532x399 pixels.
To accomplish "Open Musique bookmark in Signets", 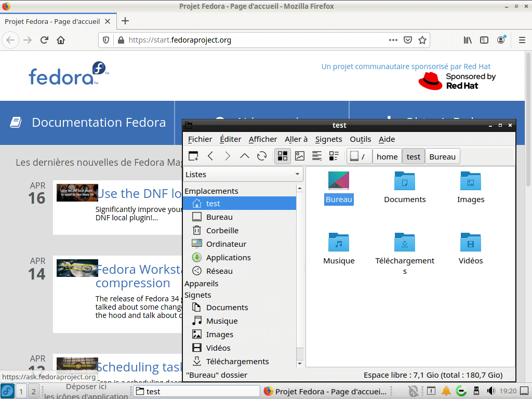I will (240, 321).
